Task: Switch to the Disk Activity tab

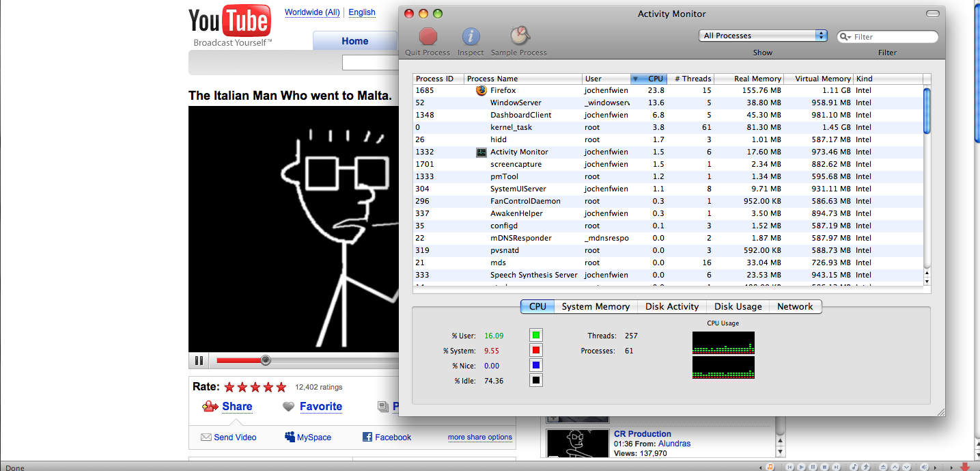Action: coord(672,306)
